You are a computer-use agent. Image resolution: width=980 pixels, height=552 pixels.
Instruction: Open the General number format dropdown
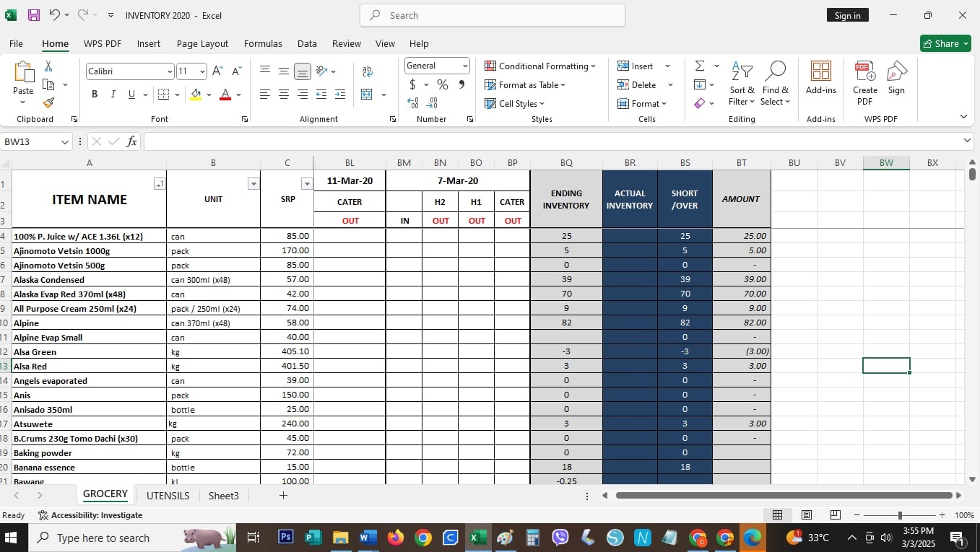coord(465,66)
